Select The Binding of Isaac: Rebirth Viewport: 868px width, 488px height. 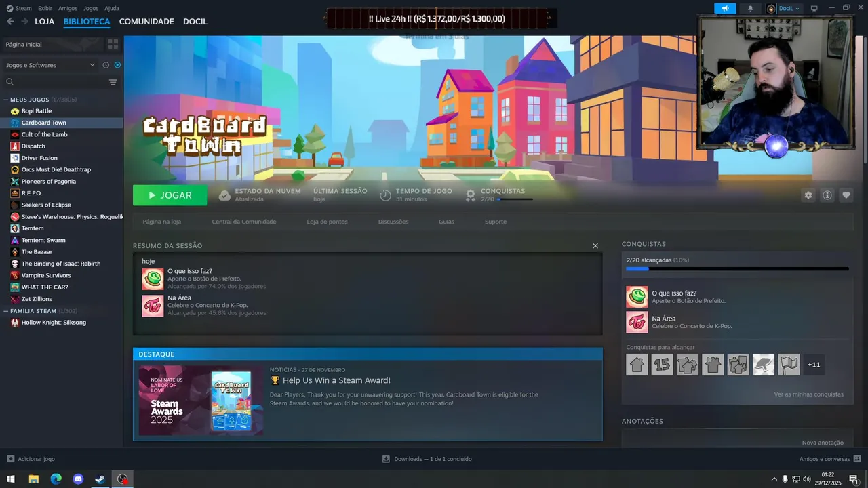point(61,264)
